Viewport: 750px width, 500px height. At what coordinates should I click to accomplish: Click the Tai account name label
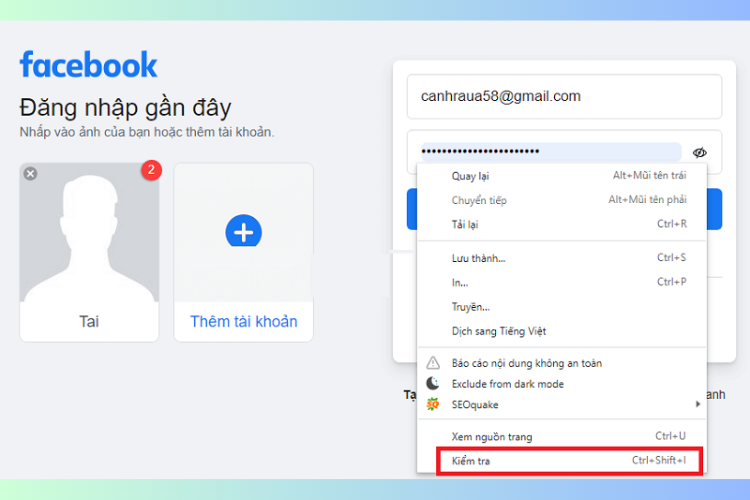pyautogui.click(x=89, y=322)
